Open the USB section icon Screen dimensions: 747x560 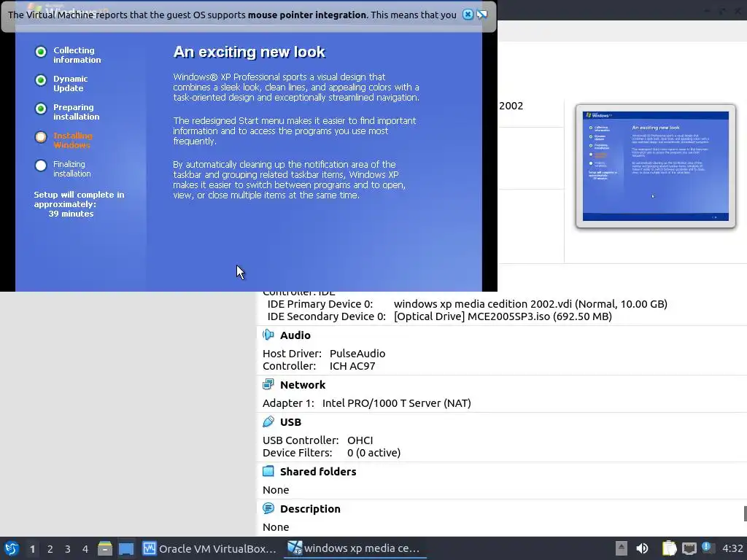[268, 421]
